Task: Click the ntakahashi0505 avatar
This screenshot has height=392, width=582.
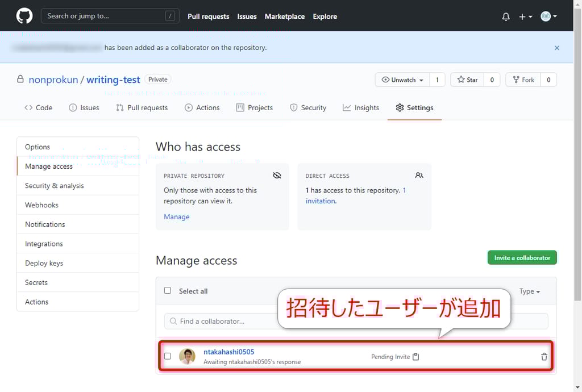Action: [x=187, y=356]
